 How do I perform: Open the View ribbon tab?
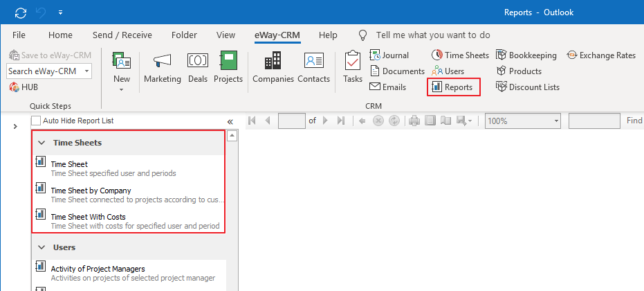pos(226,35)
